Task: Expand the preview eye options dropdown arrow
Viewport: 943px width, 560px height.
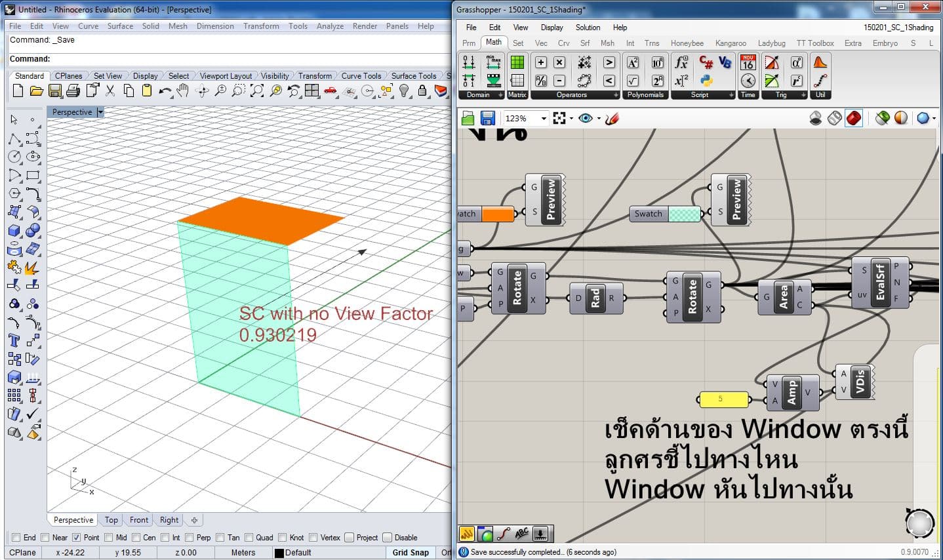Action: tap(599, 119)
